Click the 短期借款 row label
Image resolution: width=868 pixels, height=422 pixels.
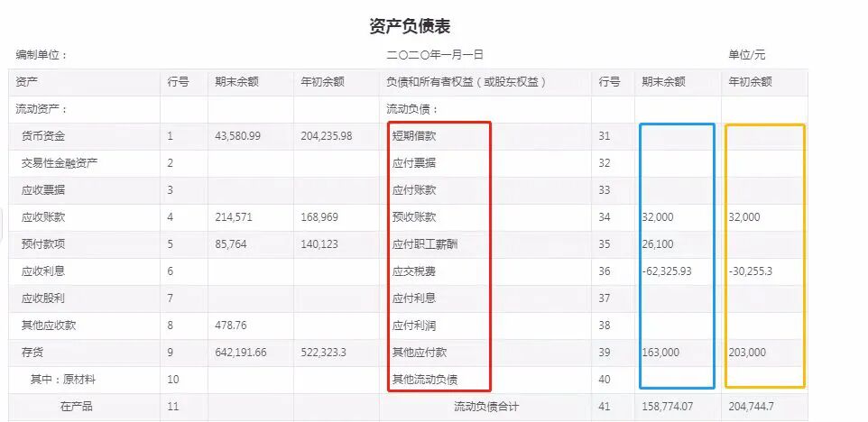[x=414, y=136]
